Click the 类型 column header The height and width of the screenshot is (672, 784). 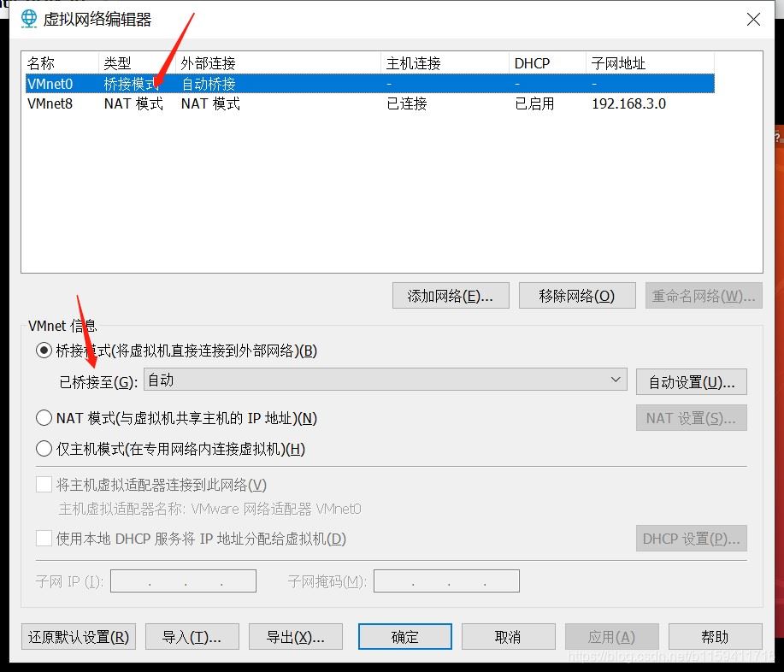pyautogui.click(x=138, y=63)
